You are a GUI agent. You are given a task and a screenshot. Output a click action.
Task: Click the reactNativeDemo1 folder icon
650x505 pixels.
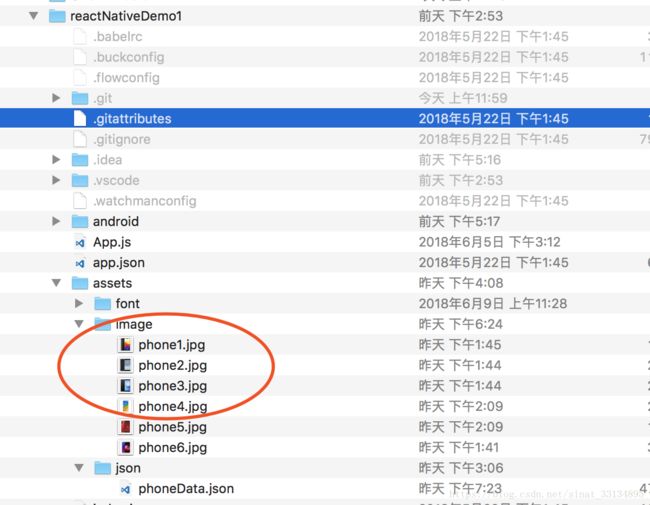57,16
